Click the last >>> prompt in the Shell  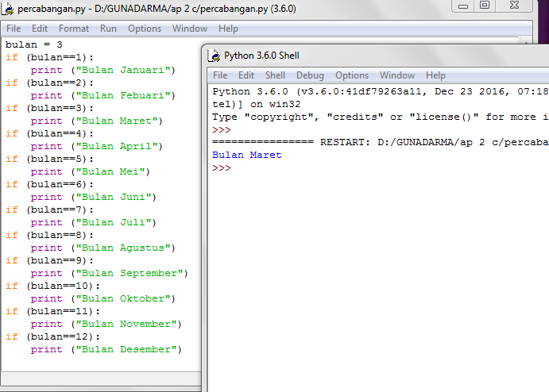tap(222, 168)
